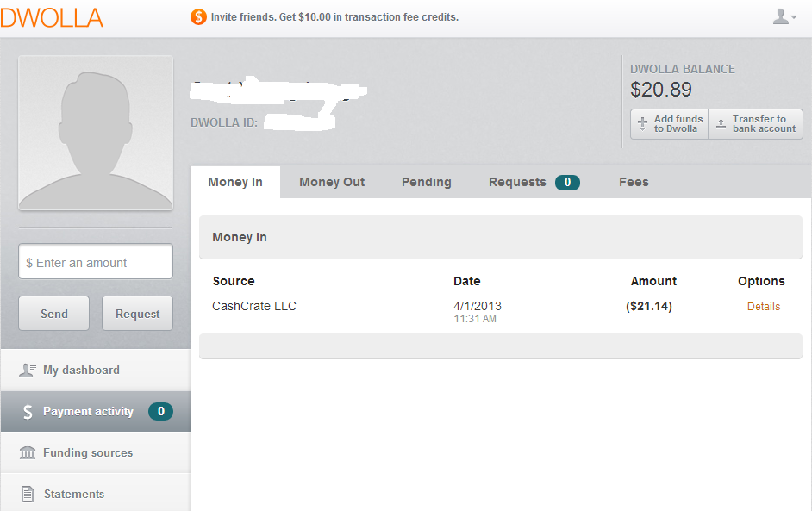The height and width of the screenshot is (511, 812).
Task: Click the Options column header
Action: 761,281
